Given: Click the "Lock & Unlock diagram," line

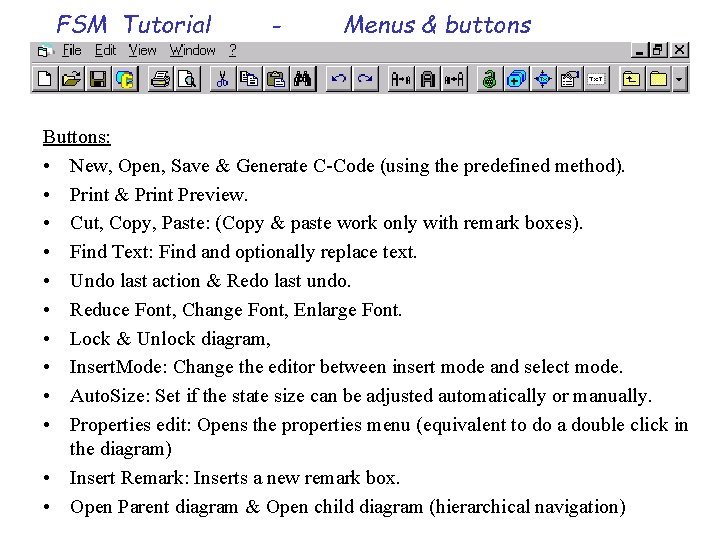Looking at the screenshot, I should tap(170, 339).
